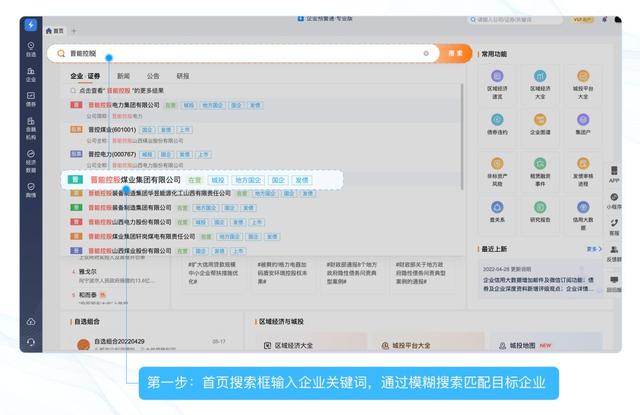The height and width of the screenshot is (415, 640).
Task: Open 查关系 shortcut
Action: pyautogui.click(x=497, y=211)
